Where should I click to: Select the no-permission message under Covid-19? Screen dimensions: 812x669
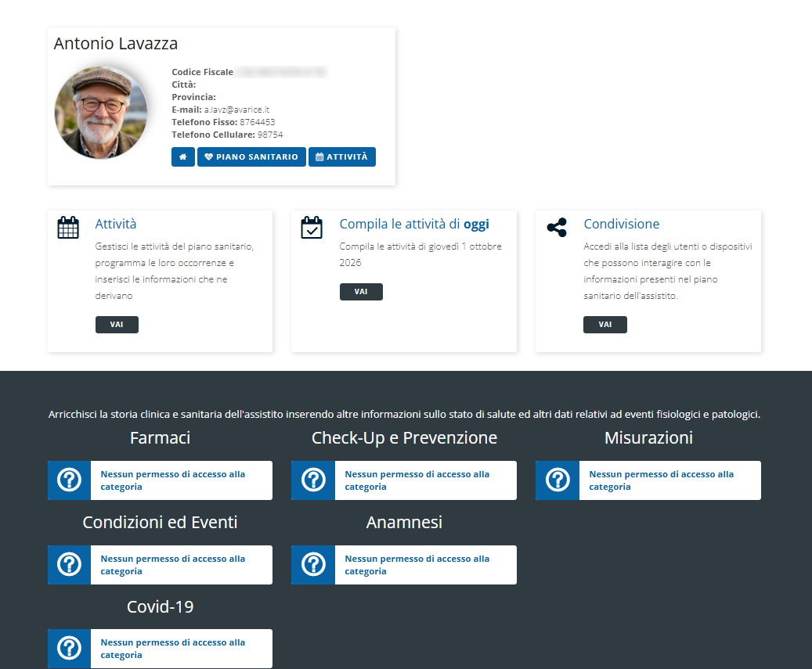point(173,649)
